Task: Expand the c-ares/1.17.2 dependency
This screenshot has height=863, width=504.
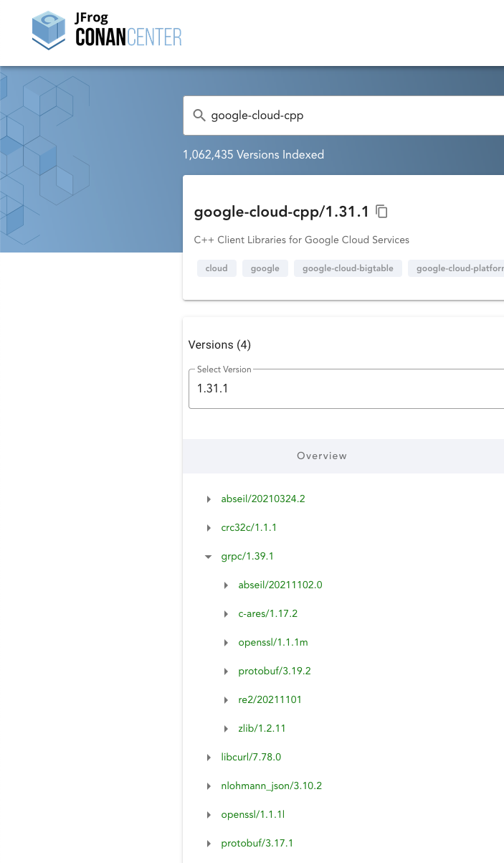Action: tap(227, 613)
